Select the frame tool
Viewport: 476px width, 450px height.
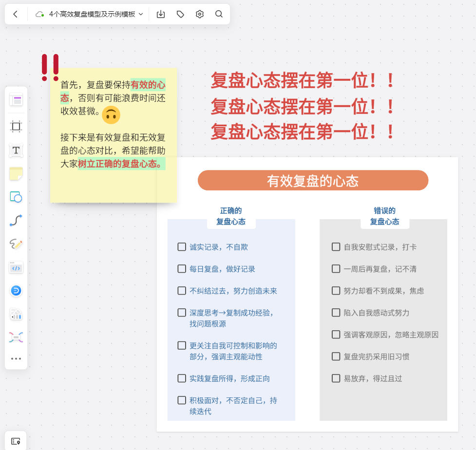[x=16, y=127]
